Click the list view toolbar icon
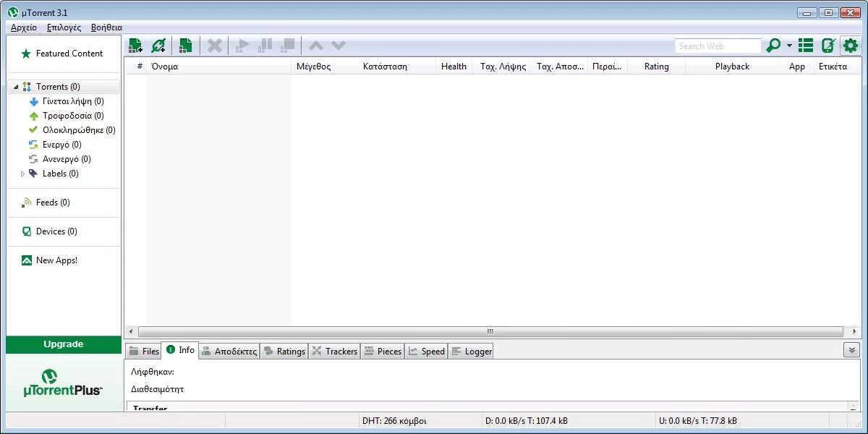The width and height of the screenshot is (868, 434). click(806, 46)
